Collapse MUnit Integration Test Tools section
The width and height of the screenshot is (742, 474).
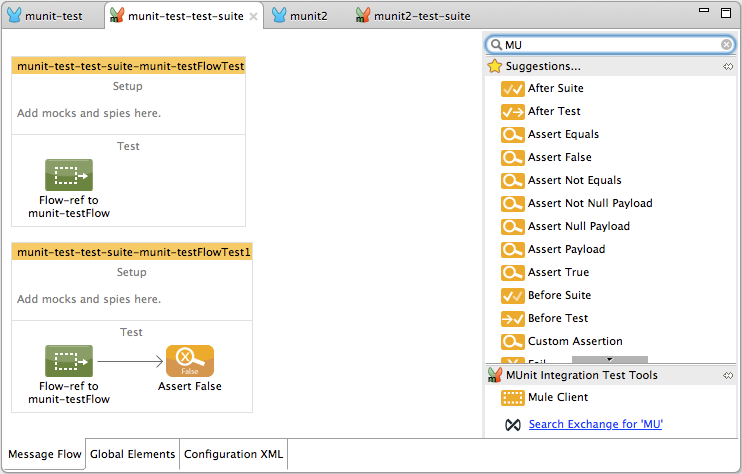click(728, 376)
